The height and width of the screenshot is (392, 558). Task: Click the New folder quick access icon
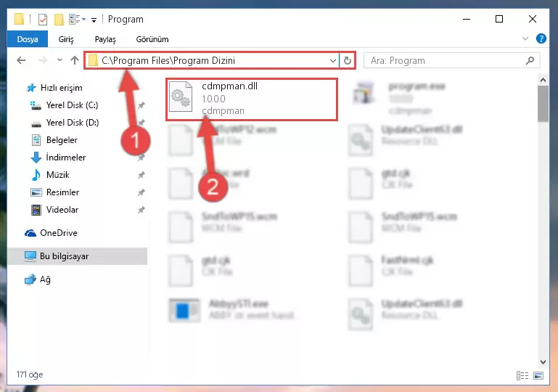pos(59,19)
